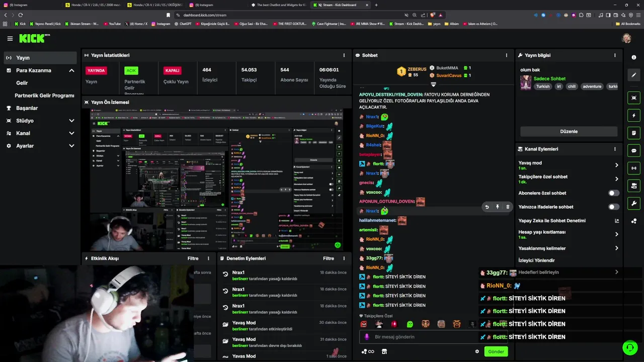
Task: Click the three-dots cluster icon in right sidebar
Action: tap(634, 221)
